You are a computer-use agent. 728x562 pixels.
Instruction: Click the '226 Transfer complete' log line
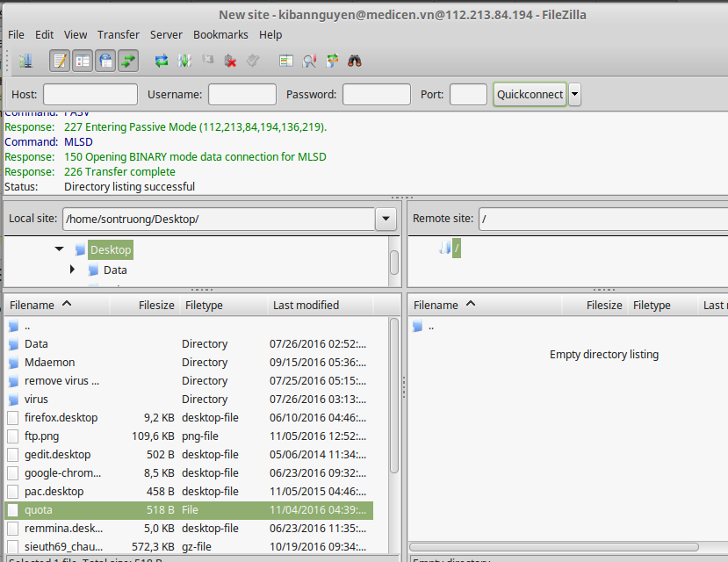click(x=119, y=172)
